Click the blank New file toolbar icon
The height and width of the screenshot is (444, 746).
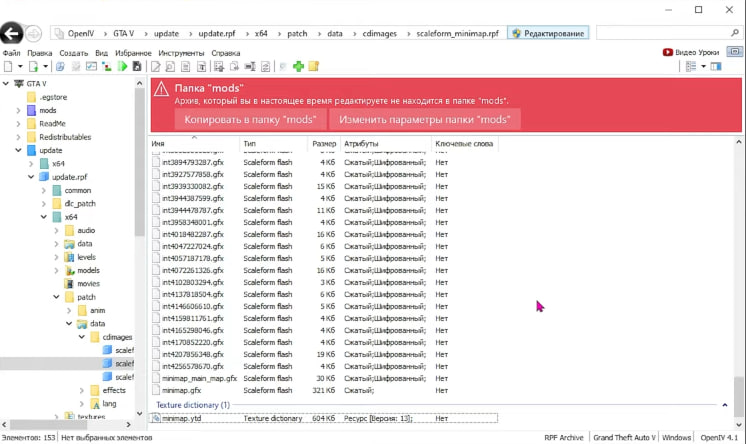[8, 67]
